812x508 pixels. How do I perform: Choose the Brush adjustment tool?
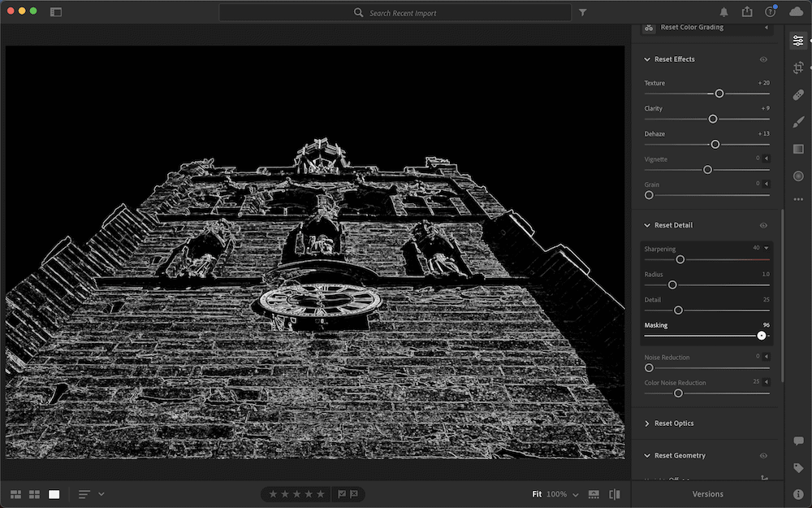(798, 122)
